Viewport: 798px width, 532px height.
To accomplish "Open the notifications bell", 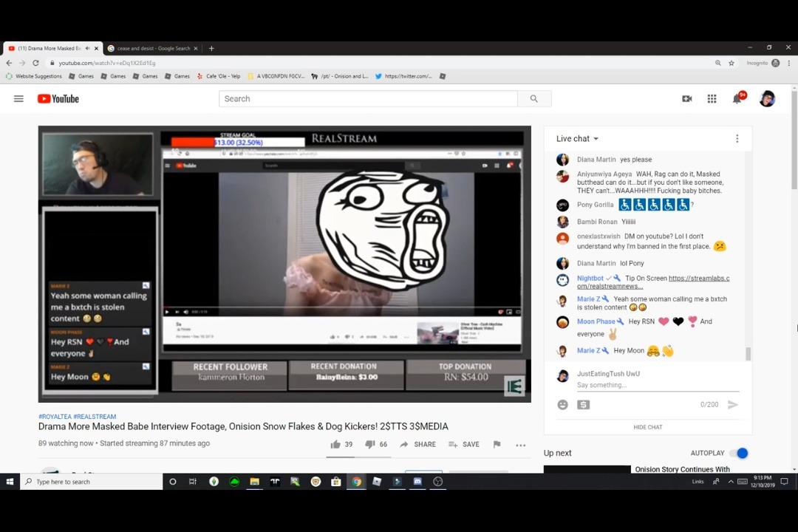I will click(x=737, y=98).
